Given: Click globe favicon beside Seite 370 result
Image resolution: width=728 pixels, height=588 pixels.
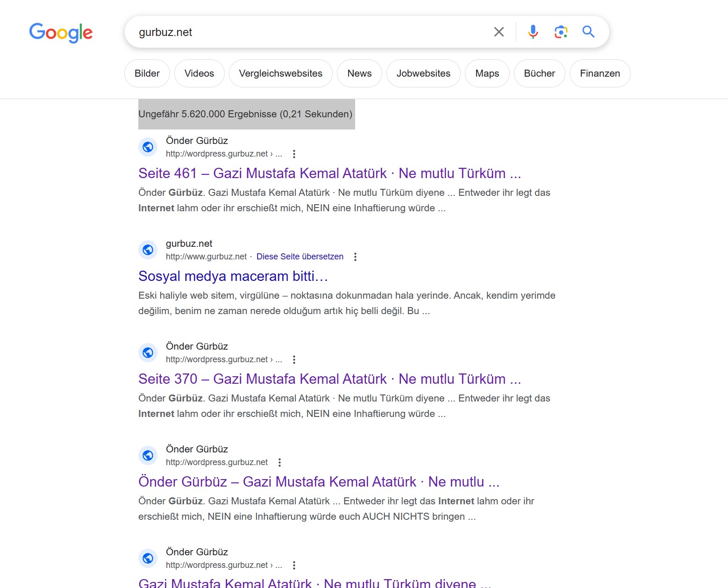Looking at the screenshot, I should 148,353.
